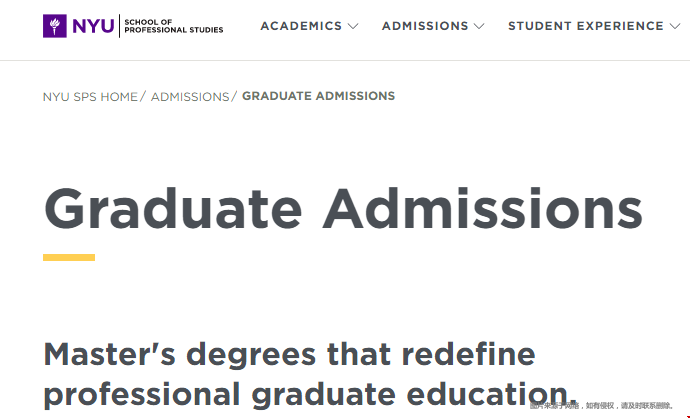Click the slash separator after Admissions breadcrumb
This screenshot has width=690, height=418.
[x=235, y=96]
